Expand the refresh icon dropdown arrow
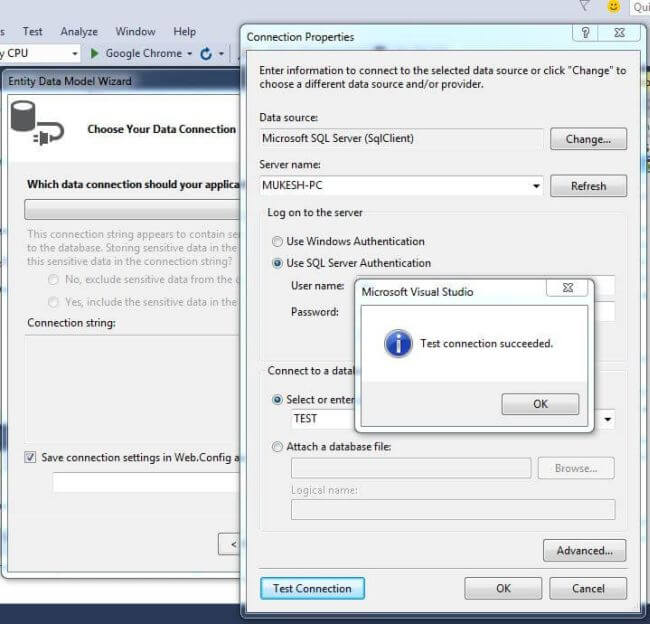 pos(221,54)
